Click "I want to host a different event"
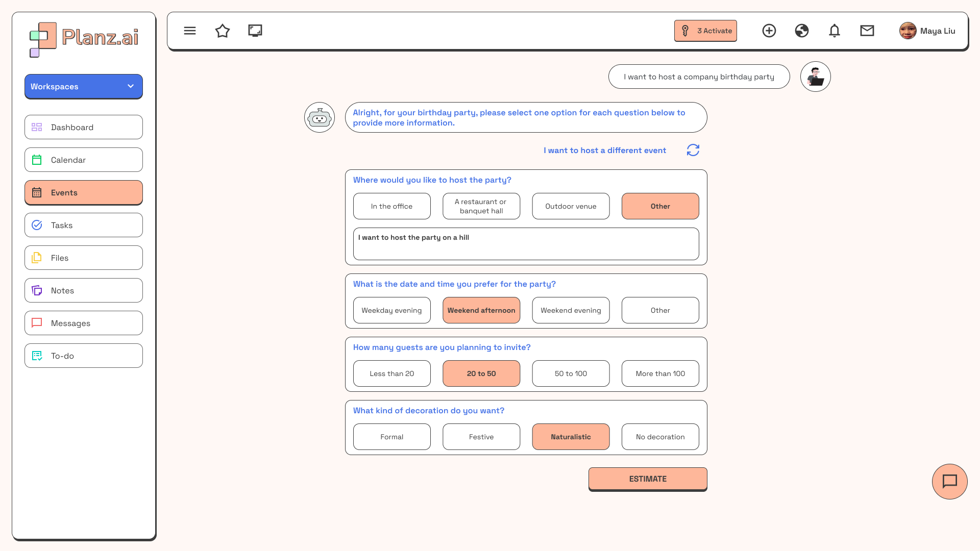 [604, 151]
